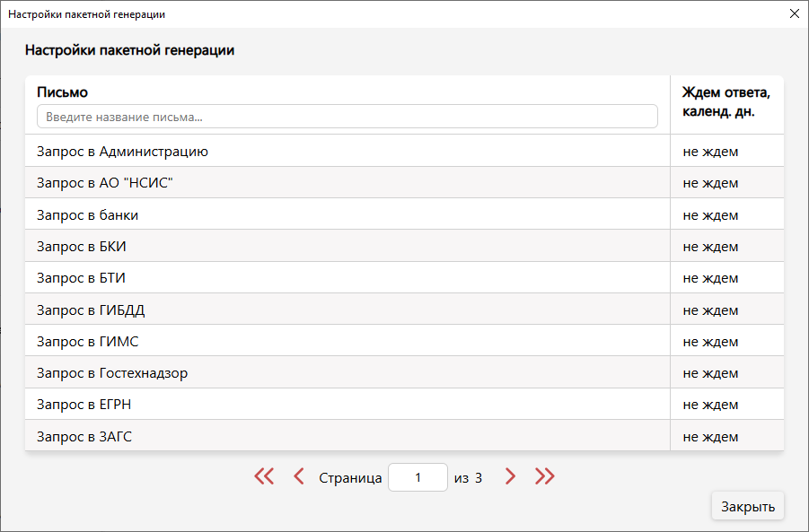
Task: Go to next page arrow
Action: pyautogui.click(x=510, y=477)
